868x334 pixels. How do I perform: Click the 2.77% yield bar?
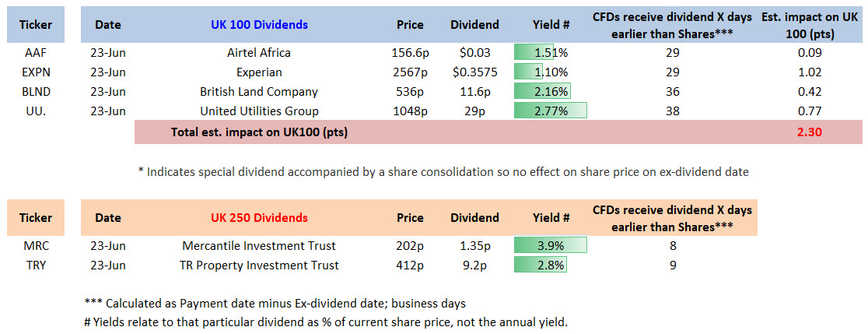[551, 111]
